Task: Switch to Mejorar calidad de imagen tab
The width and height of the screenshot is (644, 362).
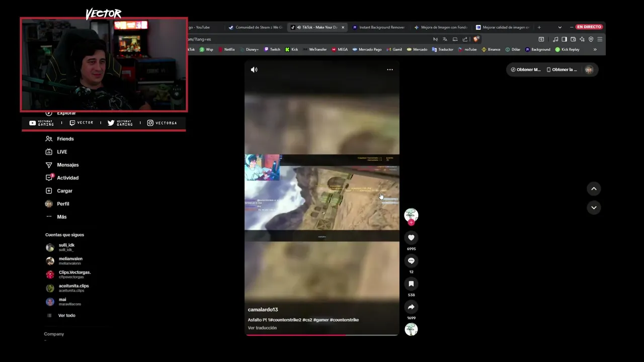Action: (x=503, y=27)
